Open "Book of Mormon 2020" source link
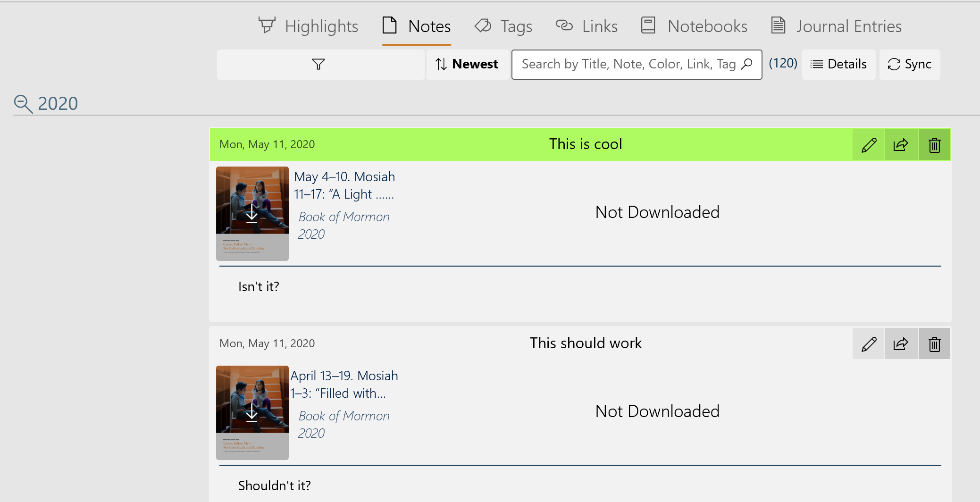 pos(344,225)
